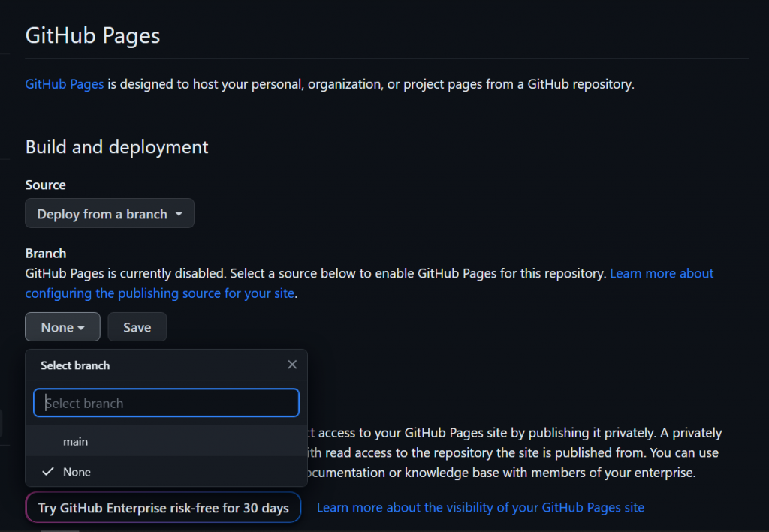Click Try GitHub Enterprise risk-free for 30 days
769x532 pixels.
click(163, 508)
